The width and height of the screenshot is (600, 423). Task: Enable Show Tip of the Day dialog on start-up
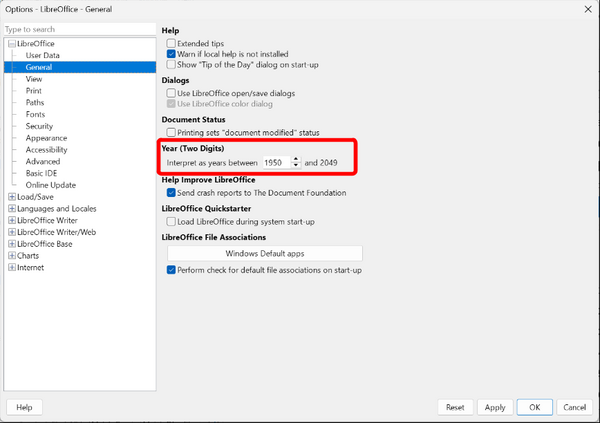[x=171, y=65]
